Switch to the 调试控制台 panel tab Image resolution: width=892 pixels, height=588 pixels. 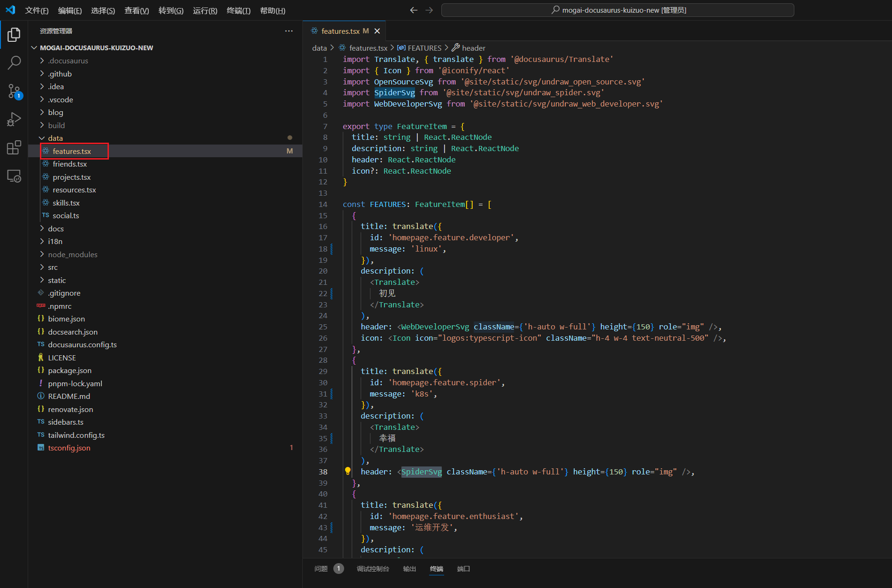point(373,569)
